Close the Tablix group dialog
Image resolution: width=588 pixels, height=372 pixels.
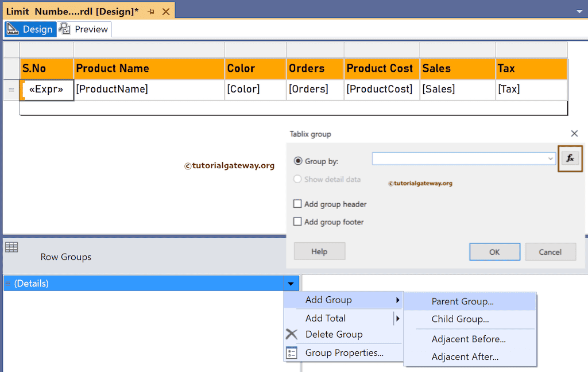[x=574, y=134]
